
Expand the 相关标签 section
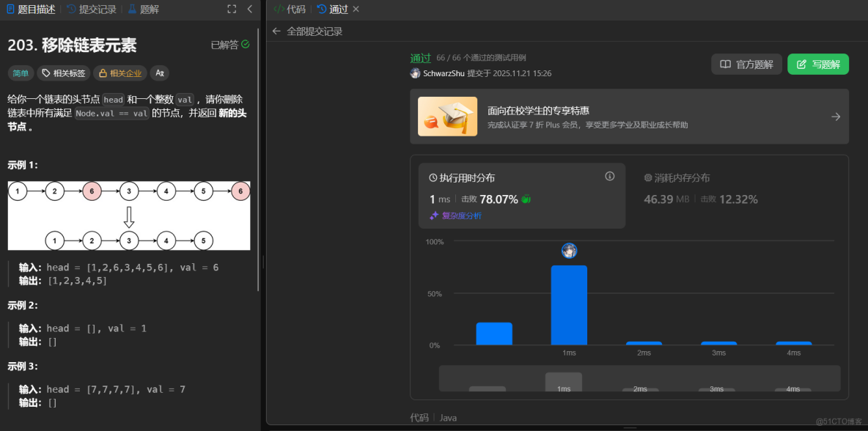[64, 73]
